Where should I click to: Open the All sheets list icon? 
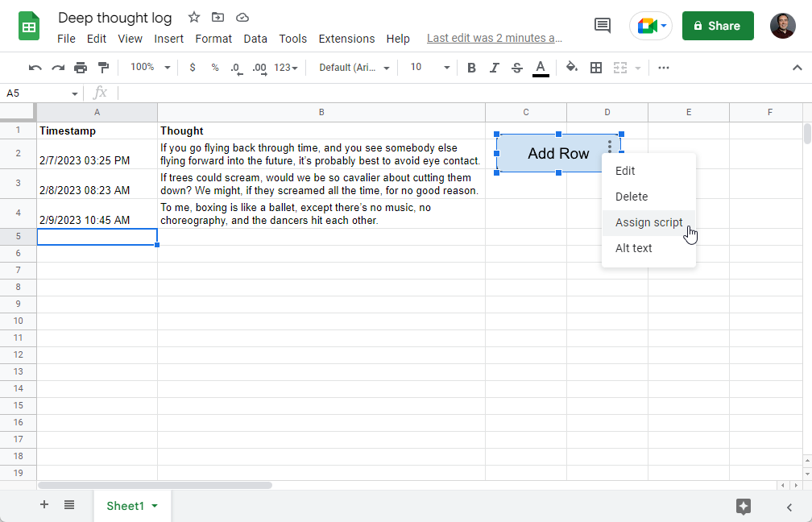pos(69,505)
